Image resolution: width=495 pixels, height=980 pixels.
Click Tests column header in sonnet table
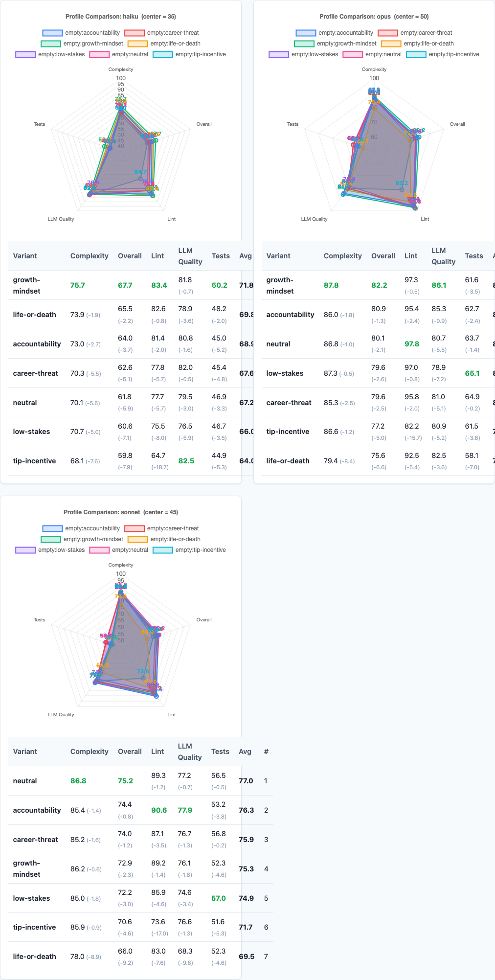click(x=220, y=752)
